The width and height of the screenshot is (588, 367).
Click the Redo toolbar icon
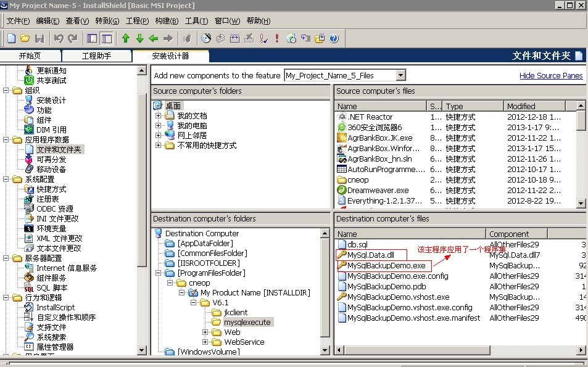click(x=73, y=38)
